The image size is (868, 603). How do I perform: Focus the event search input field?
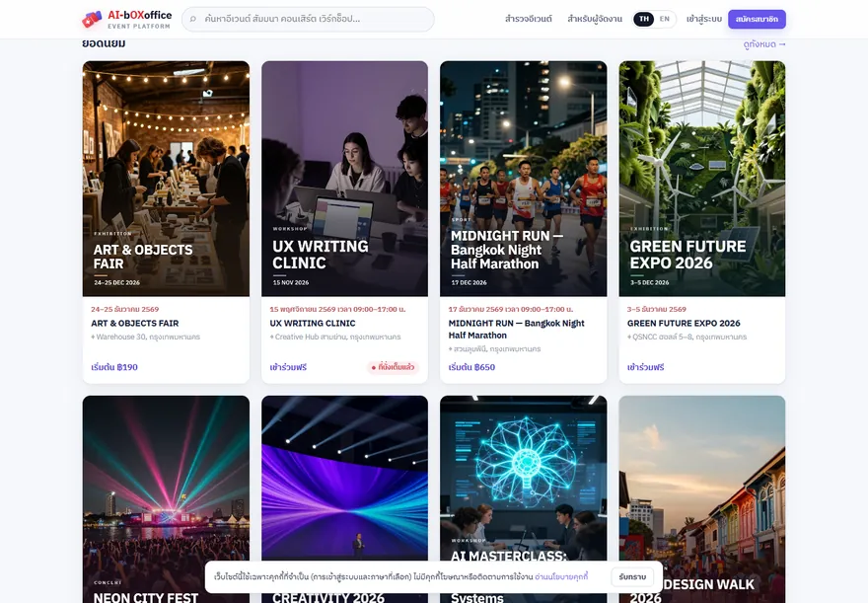308,19
